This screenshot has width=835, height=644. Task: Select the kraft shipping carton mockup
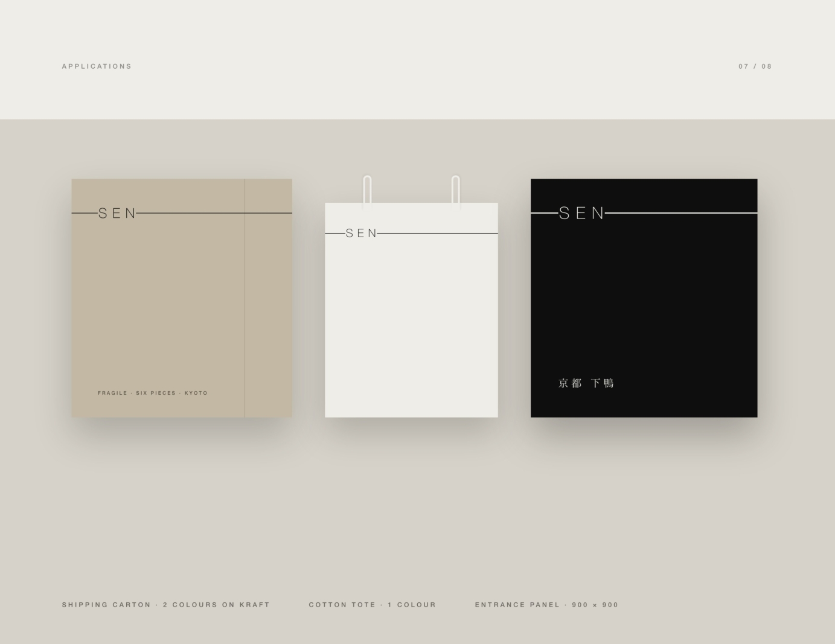pyautogui.click(x=182, y=298)
